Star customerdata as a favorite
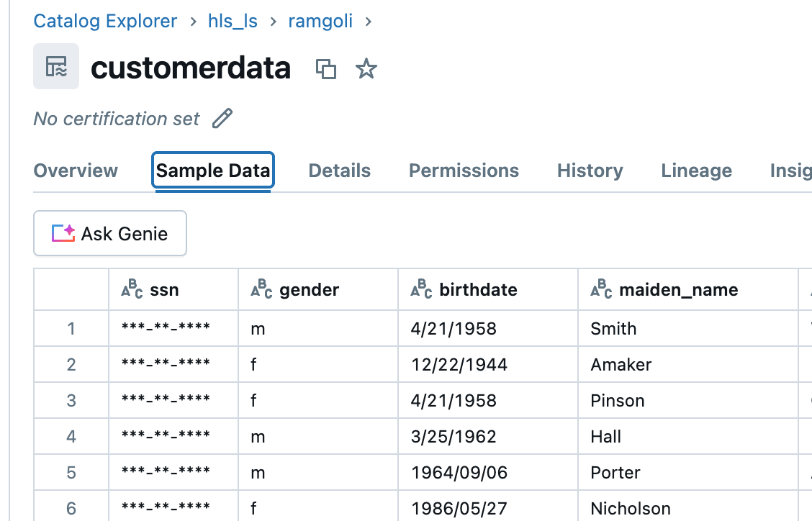This screenshot has width=812, height=521. click(366, 69)
